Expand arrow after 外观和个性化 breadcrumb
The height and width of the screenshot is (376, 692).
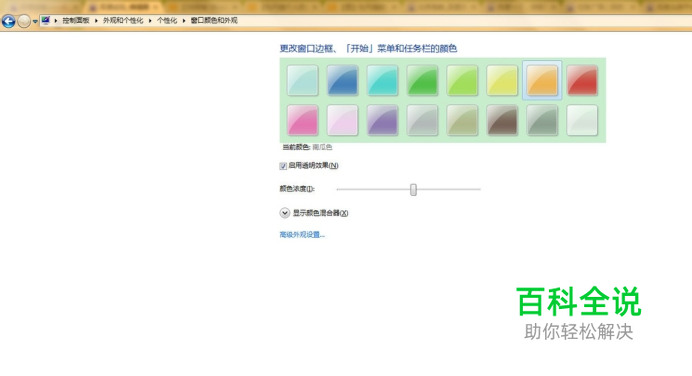tap(150, 21)
